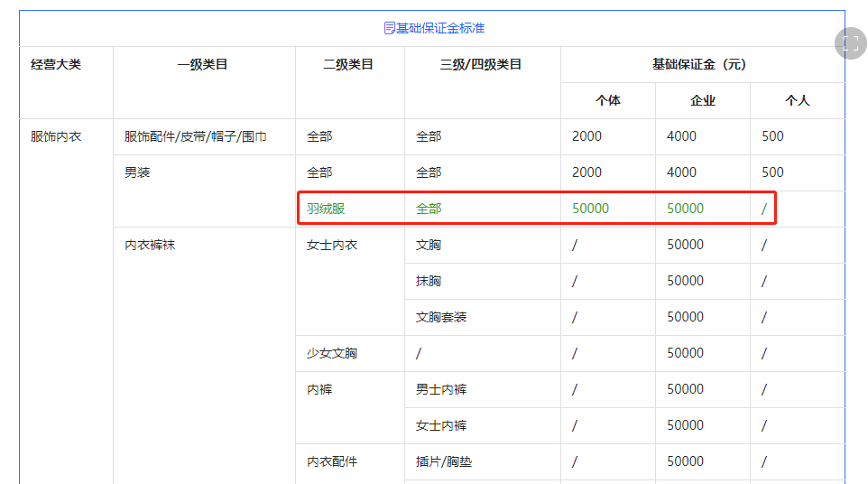
Task: Click the 男装 category cell
Action: (x=137, y=172)
